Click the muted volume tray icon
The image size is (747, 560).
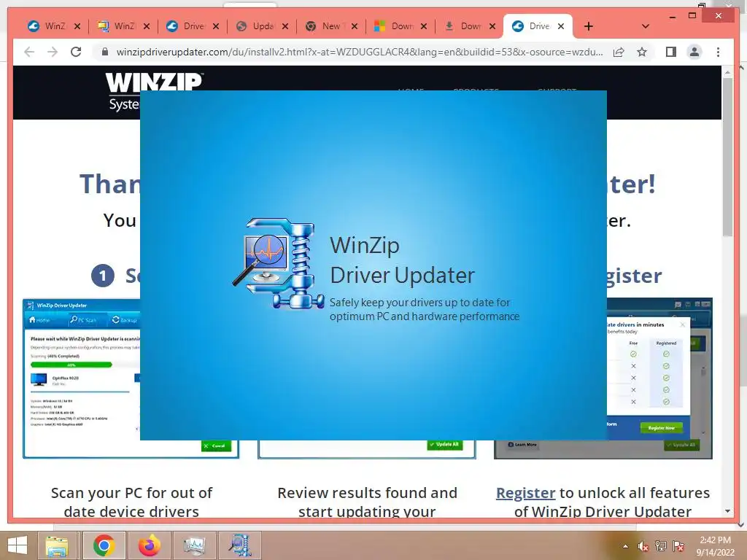click(x=643, y=546)
